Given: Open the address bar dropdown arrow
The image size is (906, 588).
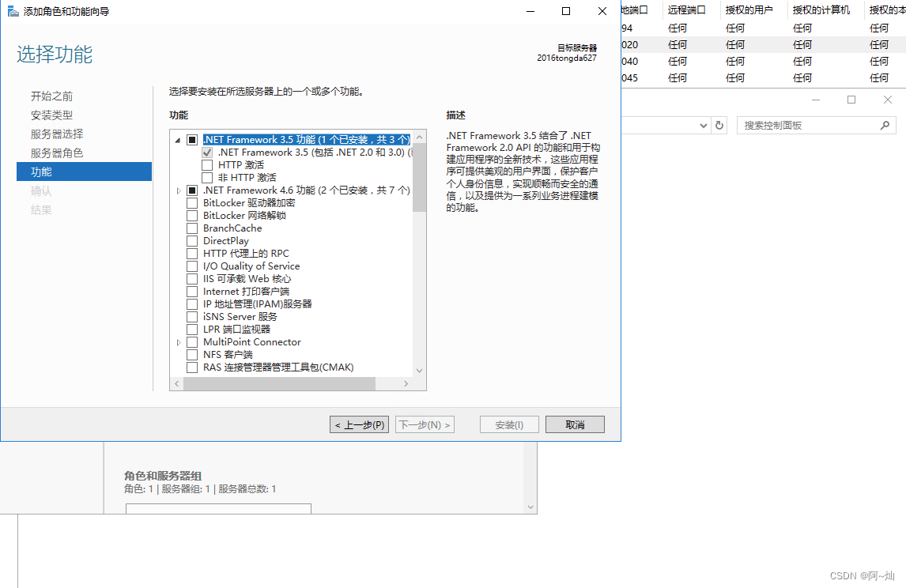Looking at the screenshot, I should pyautogui.click(x=703, y=126).
